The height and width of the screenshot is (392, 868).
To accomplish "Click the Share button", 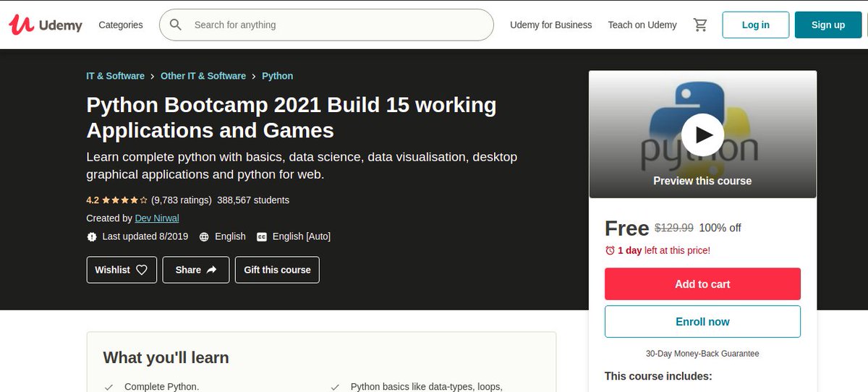I will [196, 270].
